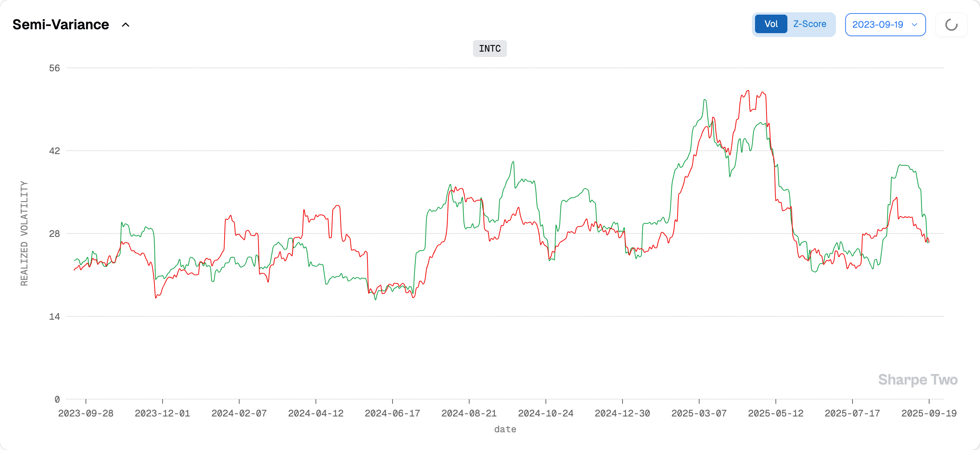Image resolution: width=980 pixels, height=450 pixels.
Task: Click the INTC ticker badge
Action: tap(490, 49)
